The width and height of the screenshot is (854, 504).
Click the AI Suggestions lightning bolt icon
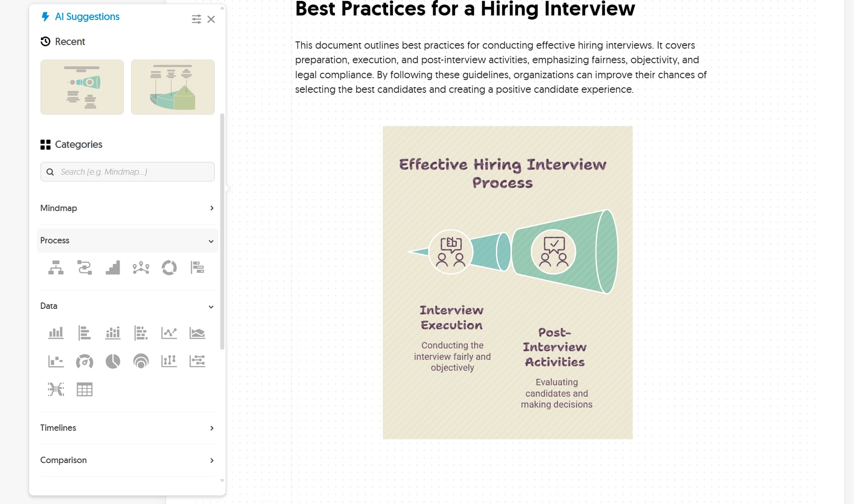tap(45, 17)
